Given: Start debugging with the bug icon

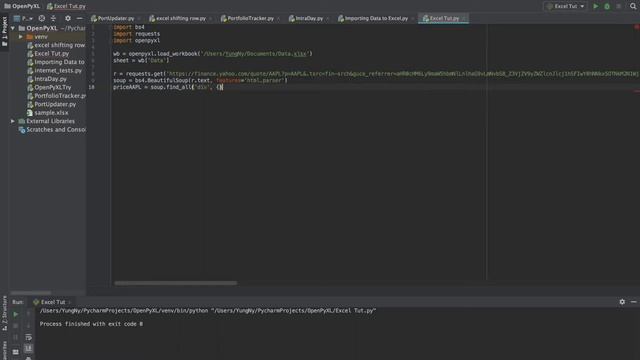Looking at the screenshot, I should pyautogui.click(x=607, y=6).
